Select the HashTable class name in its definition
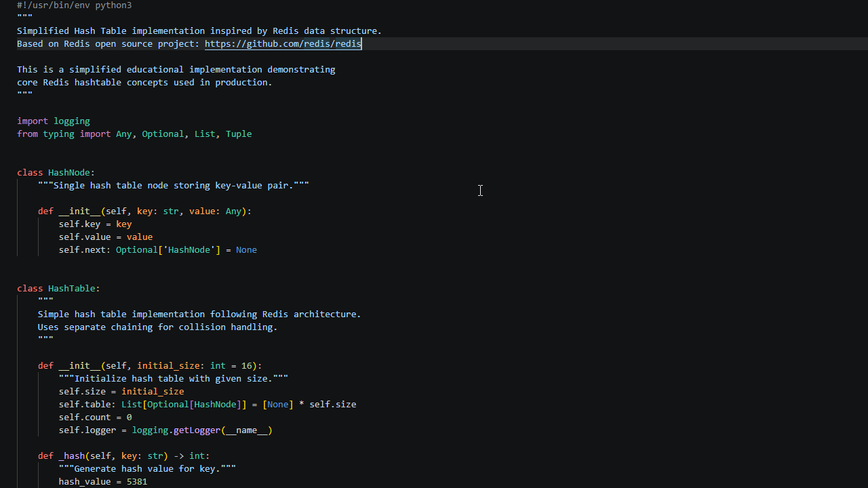This screenshot has width=868, height=488. pyautogui.click(x=72, y=289)
